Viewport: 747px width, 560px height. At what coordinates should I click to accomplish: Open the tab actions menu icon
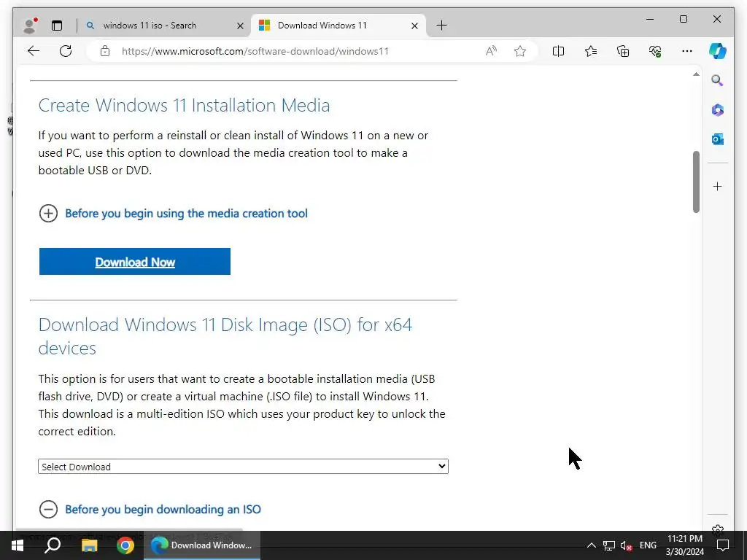(x=57, y=26)
